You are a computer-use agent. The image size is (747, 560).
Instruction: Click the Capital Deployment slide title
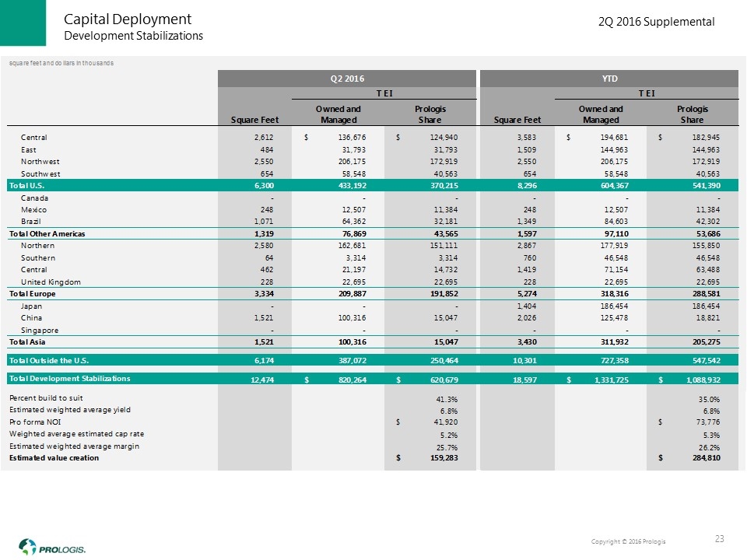[x=127, y=19]
